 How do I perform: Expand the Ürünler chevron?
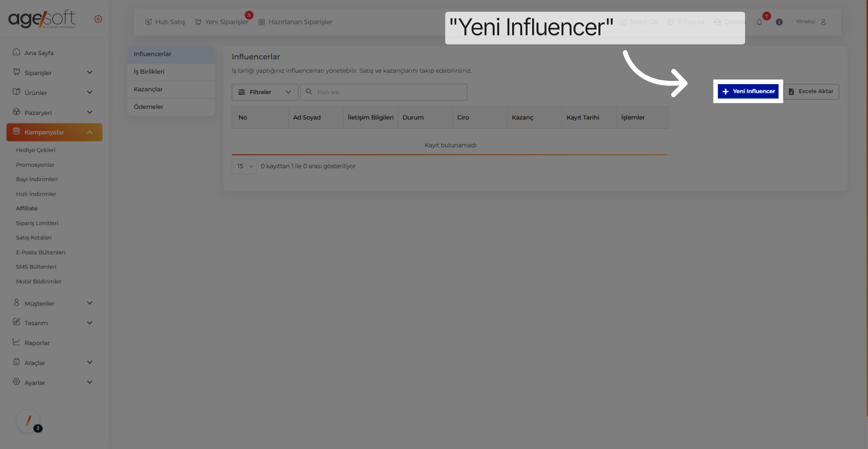tap(90, 92)
